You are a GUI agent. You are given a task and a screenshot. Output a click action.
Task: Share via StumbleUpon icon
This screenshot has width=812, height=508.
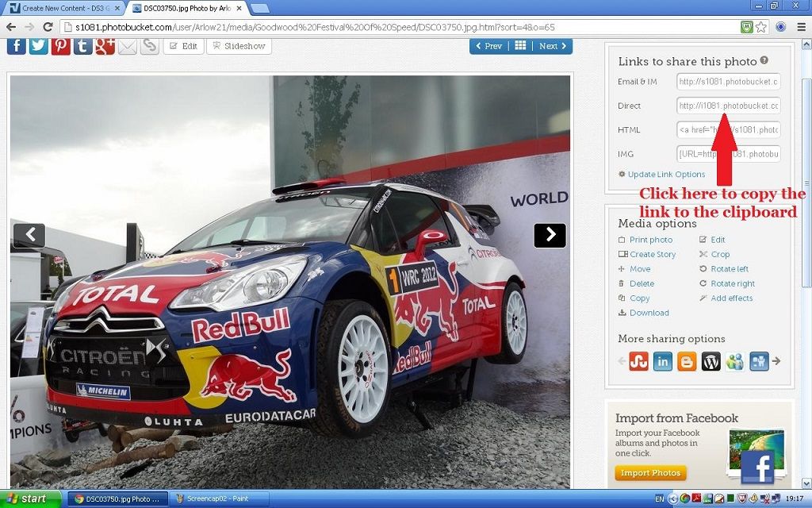(638, 361)
